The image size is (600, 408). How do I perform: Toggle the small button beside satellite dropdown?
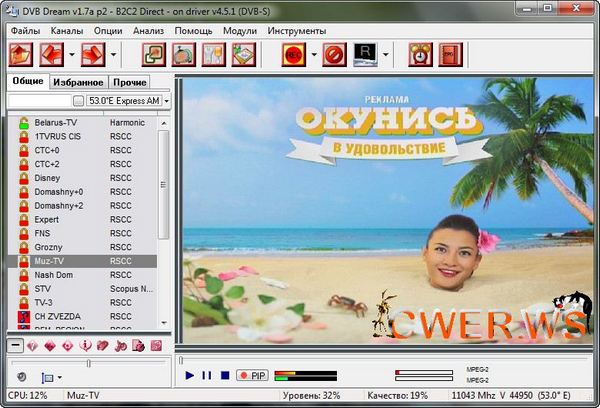(x=78, y=101)
